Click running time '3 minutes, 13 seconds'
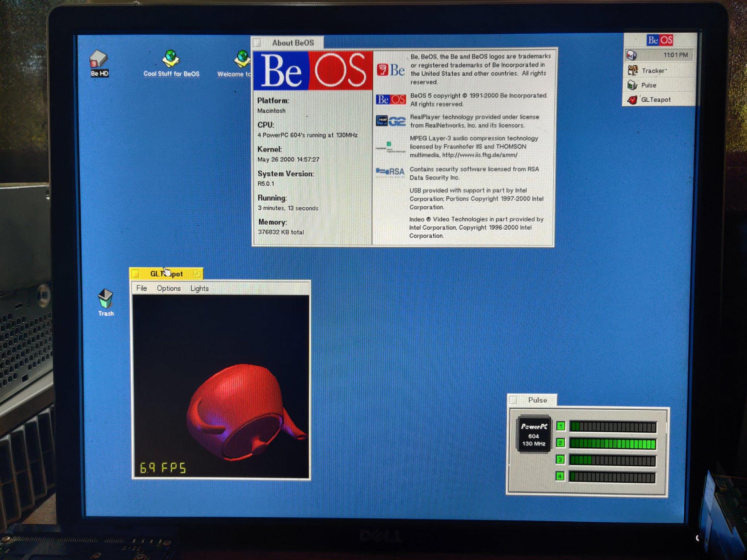Viewport: 747px width, 560px height. pyautogui.click(x=288, y=208)
